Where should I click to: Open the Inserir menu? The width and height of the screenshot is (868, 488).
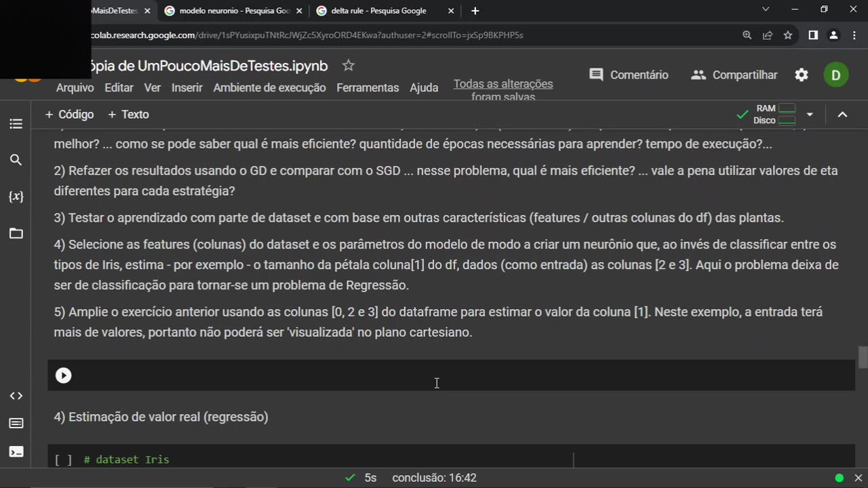coord(187,87)
